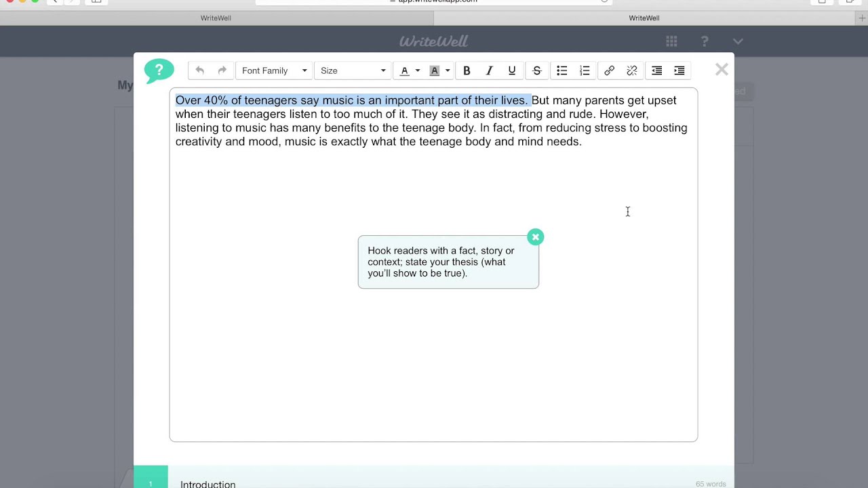
Task: Insert a hyperlink
Action: click(x=610, y=70)
